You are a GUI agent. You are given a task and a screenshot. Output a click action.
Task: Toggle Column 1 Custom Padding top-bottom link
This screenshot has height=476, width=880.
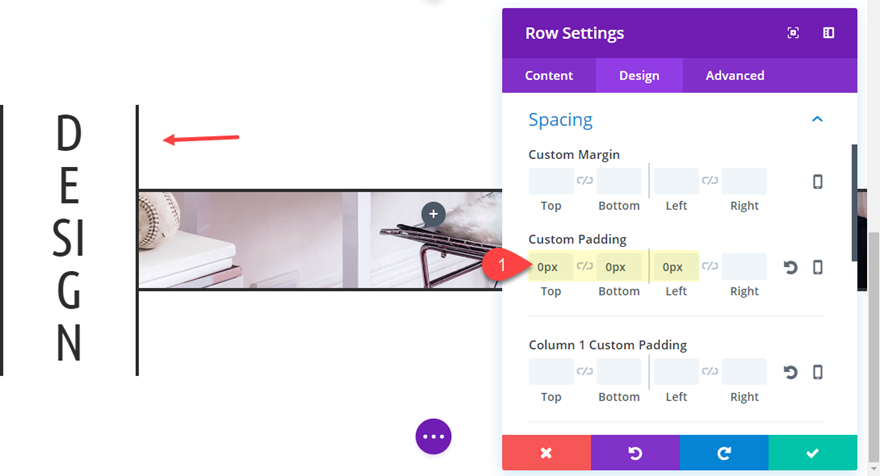585,372
